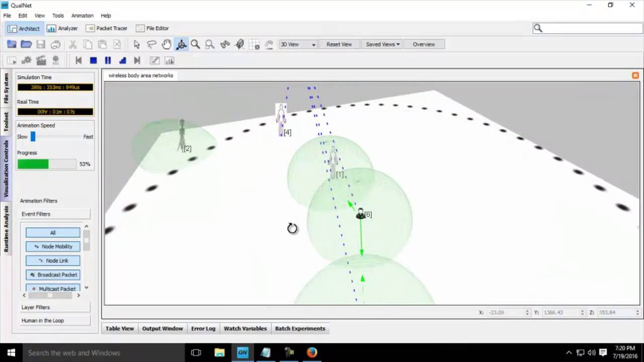644x362 pixels.
Task: Switch to the Analyzer component
Action: coord(62,28)
